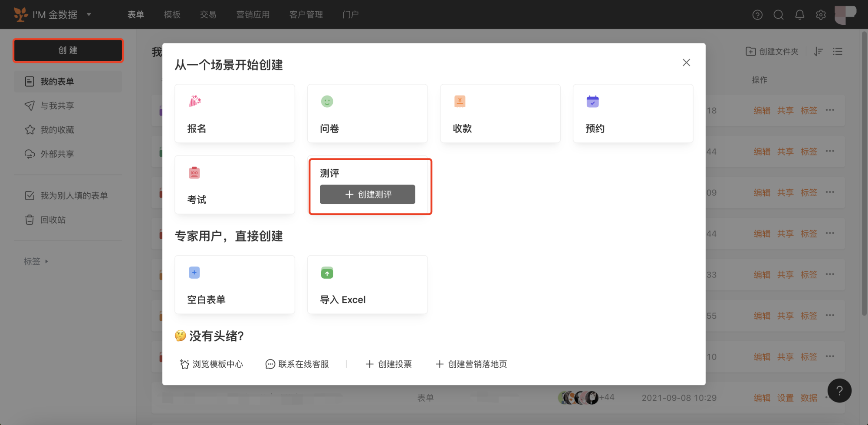The width and height of the screenshot is (868, 425).
Task: Click the 空白表单 plus icon
Action: pos(194,272)
